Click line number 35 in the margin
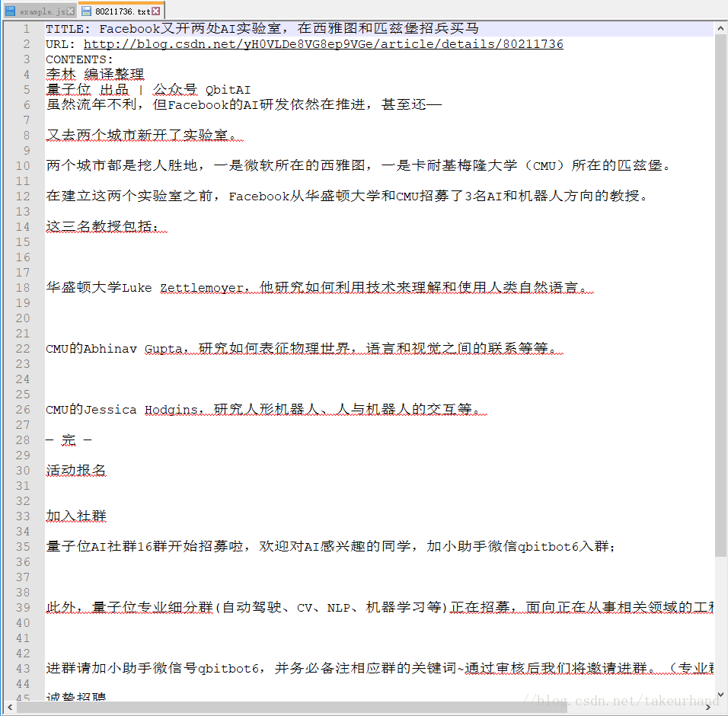The height and width of the screenshot is (716, 728). (23, 546)
